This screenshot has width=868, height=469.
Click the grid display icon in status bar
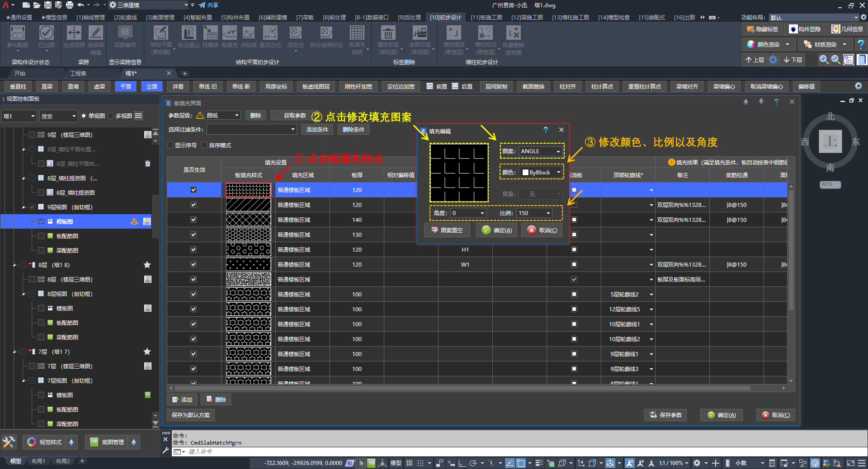click(x=409, y=463)
